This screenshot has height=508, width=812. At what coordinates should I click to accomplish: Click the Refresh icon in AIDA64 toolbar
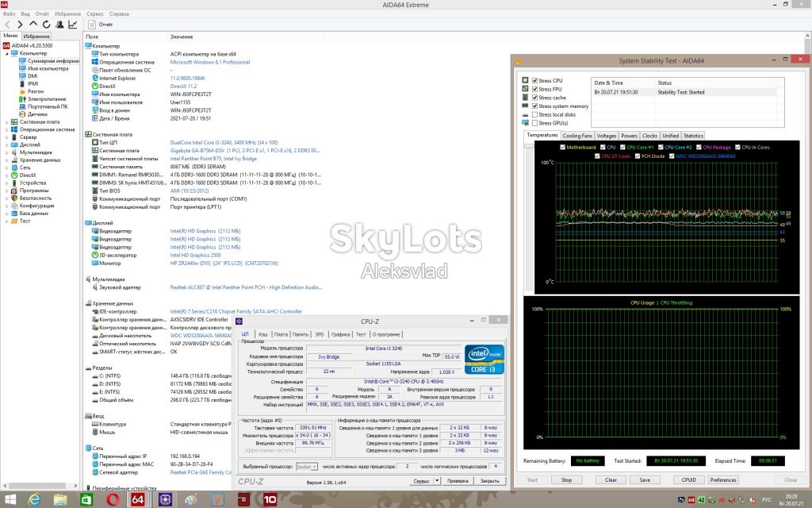click(x=47, y=25)
